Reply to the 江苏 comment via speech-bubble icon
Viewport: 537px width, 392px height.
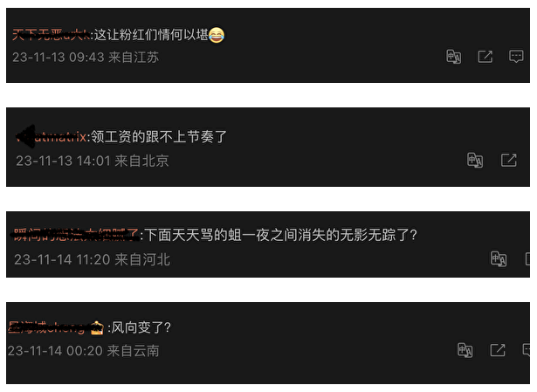516,57
